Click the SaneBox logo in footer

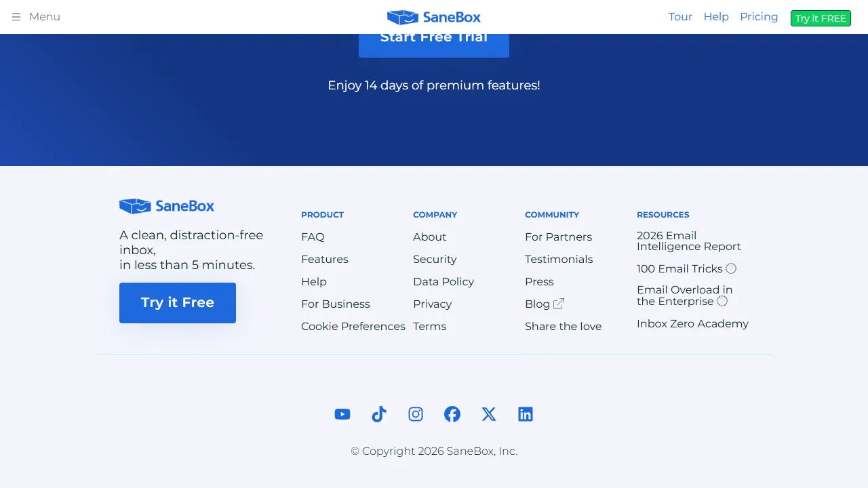tap(167, 206)
